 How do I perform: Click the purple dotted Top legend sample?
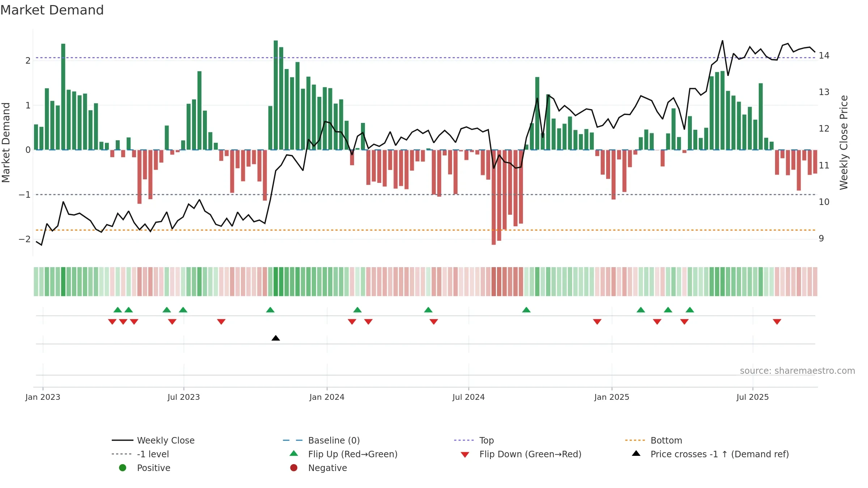coord(464,440)
